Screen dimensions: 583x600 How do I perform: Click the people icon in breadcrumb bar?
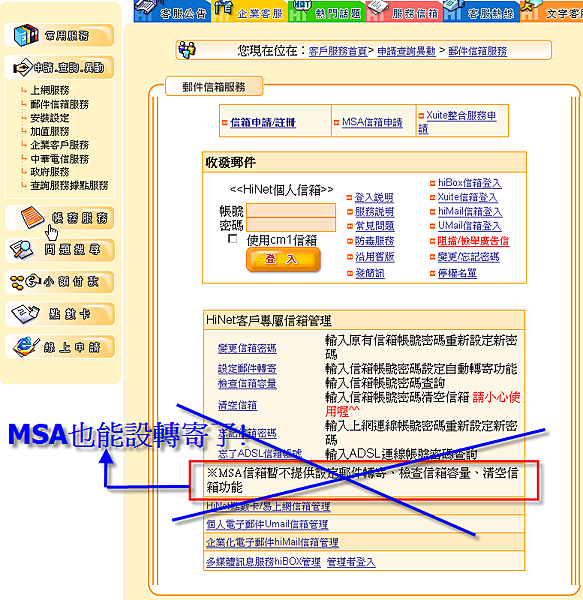click(187, 50)
